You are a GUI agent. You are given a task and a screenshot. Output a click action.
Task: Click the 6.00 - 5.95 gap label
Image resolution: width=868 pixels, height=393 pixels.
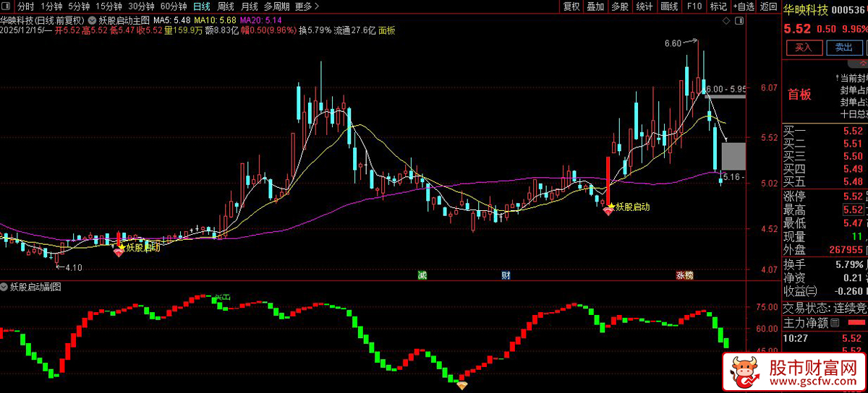726,88
